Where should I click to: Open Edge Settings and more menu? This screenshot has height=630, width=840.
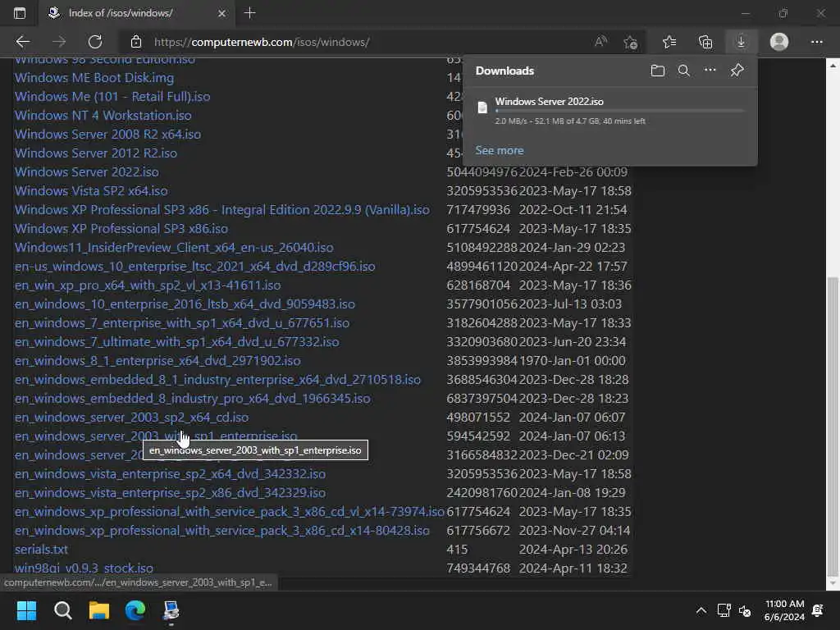tap(816, 42)
